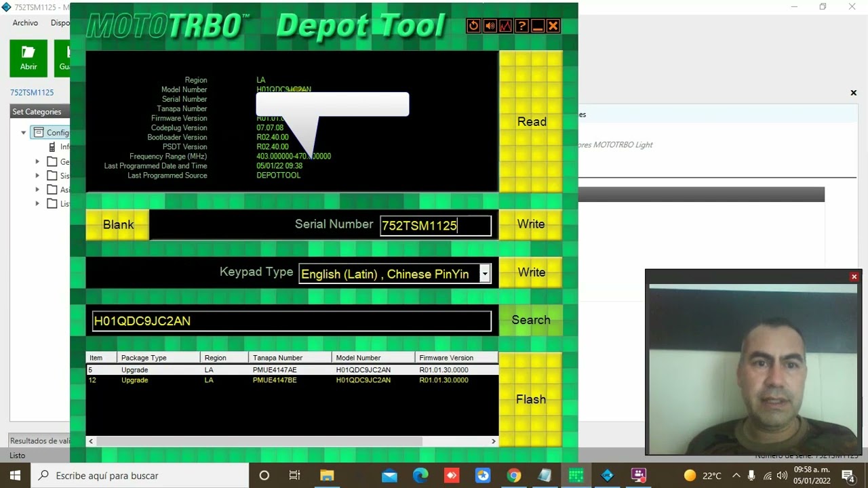Click the Search button
This screenshot has height=488, width=868.
pos(531,320)
